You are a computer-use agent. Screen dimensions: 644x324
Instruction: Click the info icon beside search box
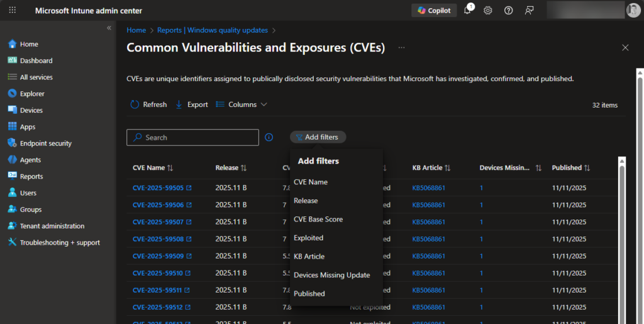(x=269, y=137)
